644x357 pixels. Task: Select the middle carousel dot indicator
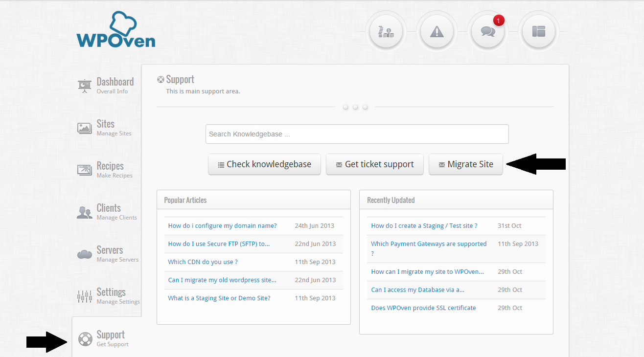(355, 107)
